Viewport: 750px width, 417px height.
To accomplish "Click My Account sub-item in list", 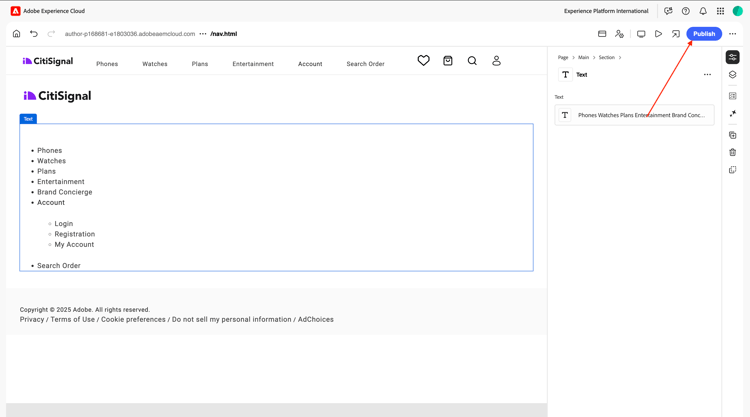I will pos(74,244).
